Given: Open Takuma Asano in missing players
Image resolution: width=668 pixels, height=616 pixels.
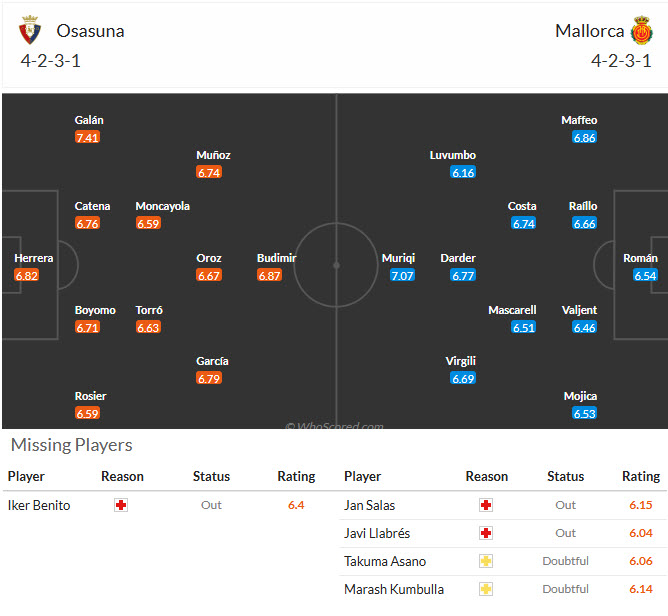Looking at the screenshot, I should pyautogui.click(x=385, y=561).
